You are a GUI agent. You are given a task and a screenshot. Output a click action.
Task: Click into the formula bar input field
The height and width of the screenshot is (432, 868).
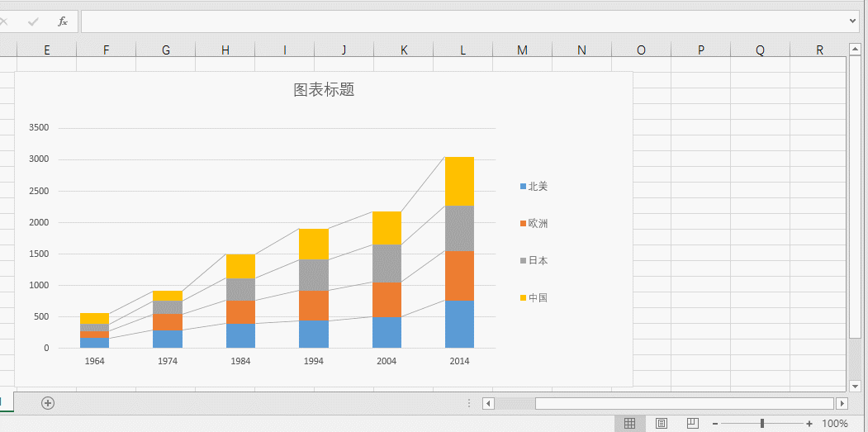pos(462,21)
